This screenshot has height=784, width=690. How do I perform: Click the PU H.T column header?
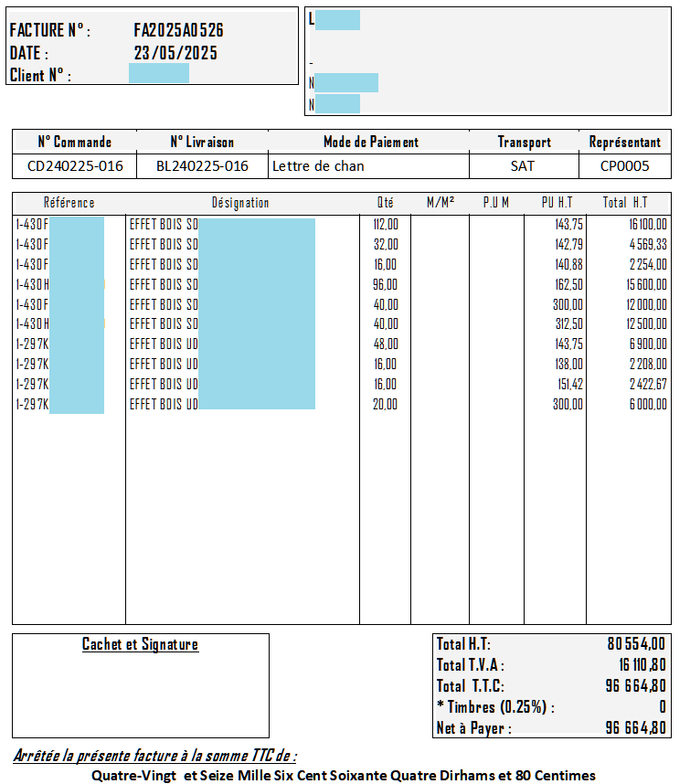coord(557,203)
